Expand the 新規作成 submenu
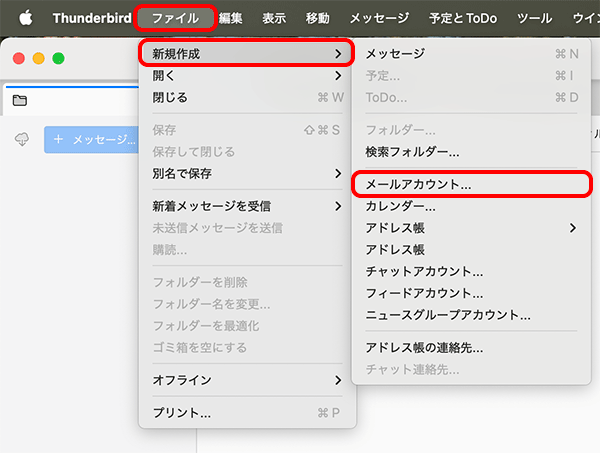This screenshot has width=600, height=453. pyautogui.click(x=246, y=53)
